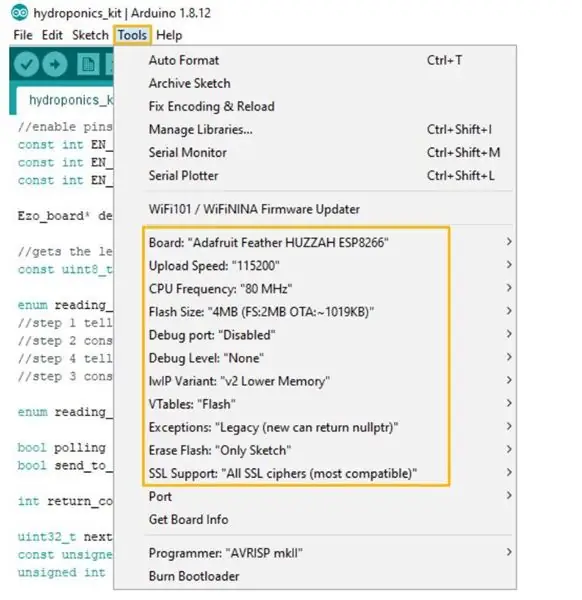Viewport: 582px width, 600px height.
Task: Click the Ezo_board code line
Action: 65,216
